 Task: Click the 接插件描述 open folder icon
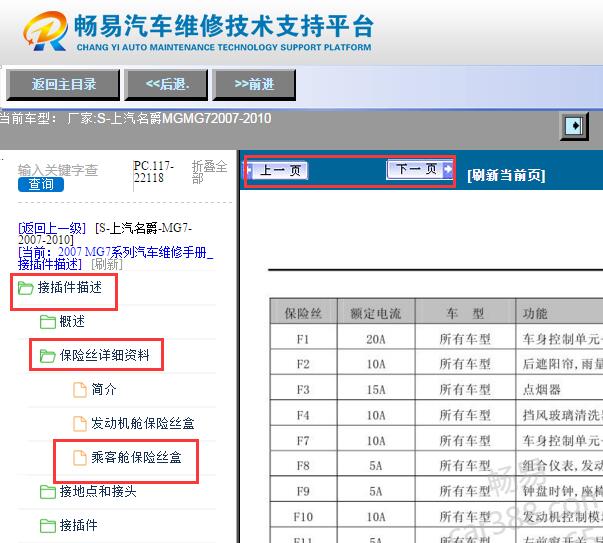pos(26,288)
